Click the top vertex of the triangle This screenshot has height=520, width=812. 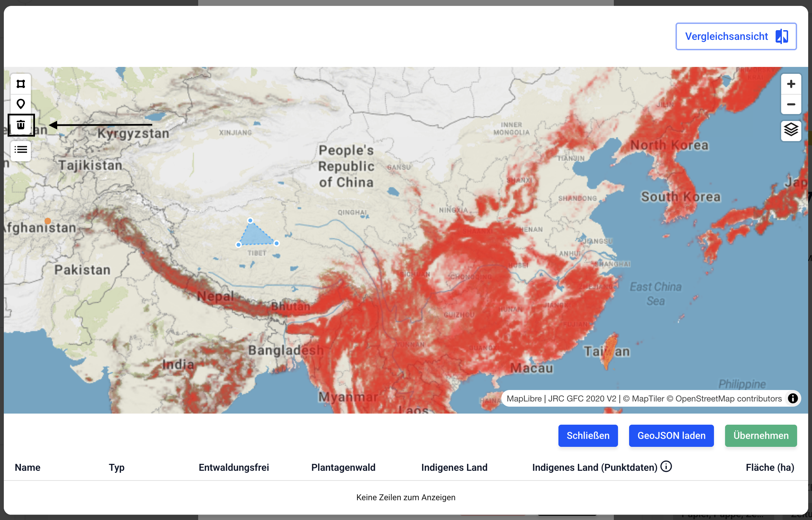coord(250,220)
